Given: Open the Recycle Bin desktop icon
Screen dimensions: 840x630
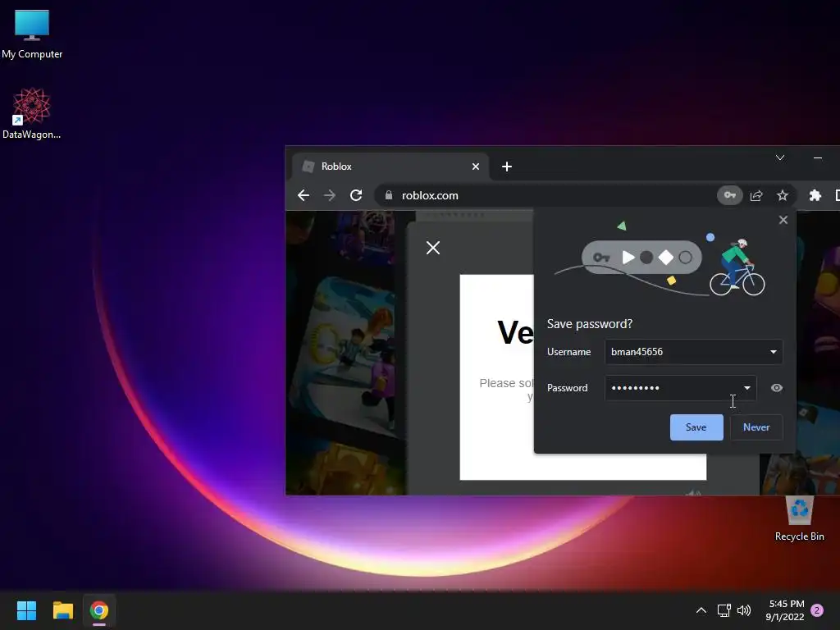Looking at the screenshot, I should [x=799, y=518].
